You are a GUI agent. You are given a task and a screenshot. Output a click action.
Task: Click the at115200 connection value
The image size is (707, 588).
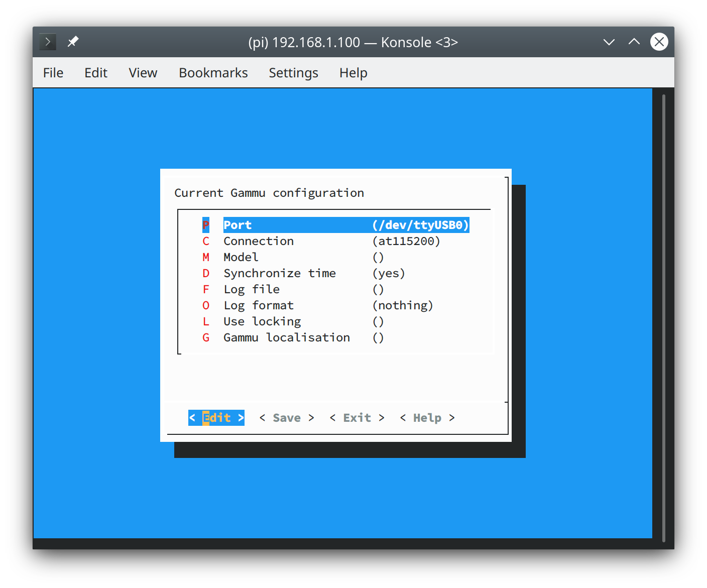coord(406,241)
